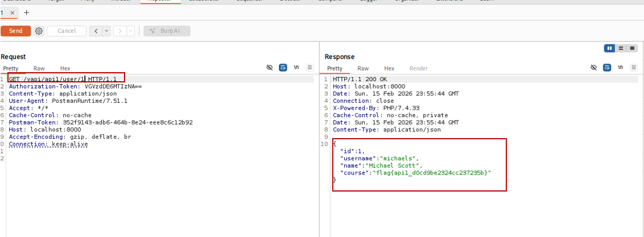This screenshot has height=237, width=644.
Task: Add a new Repeater tab with plus
Action: pyautogui.click(x=27, y=13)
